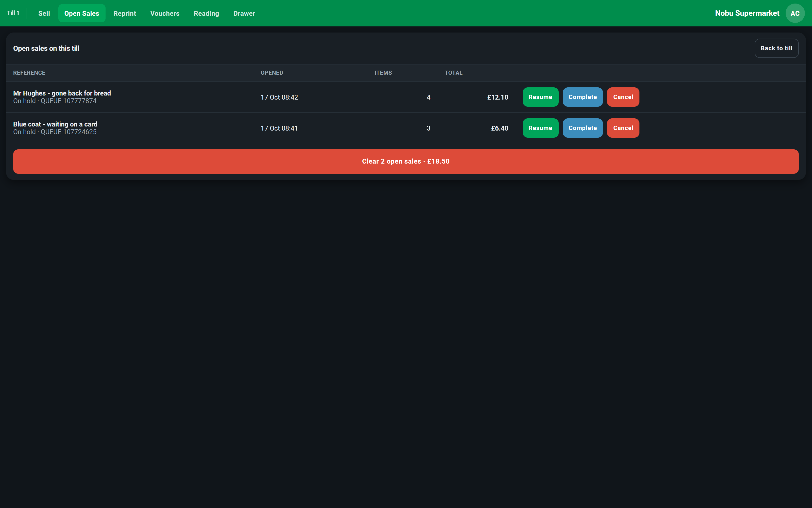Select 'Mr Hughes - gone back for bread' reference

pos(62,93)
